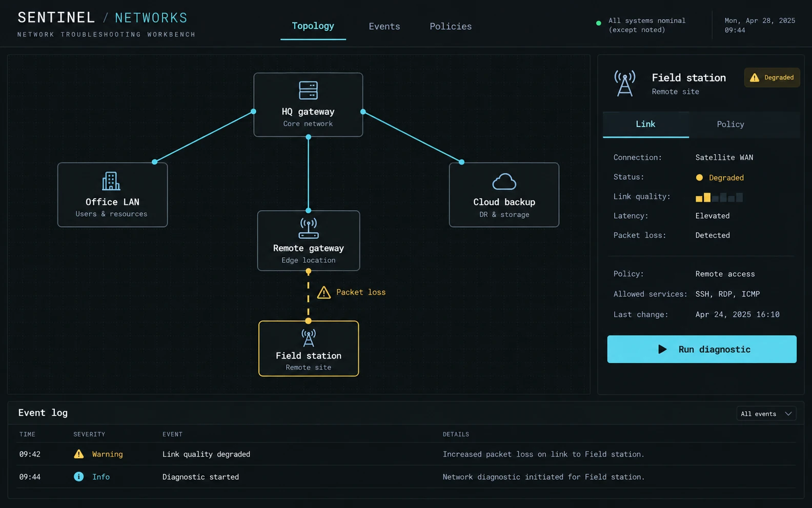
Task: Click the Degraded badge button
Action: coord(772,77)
